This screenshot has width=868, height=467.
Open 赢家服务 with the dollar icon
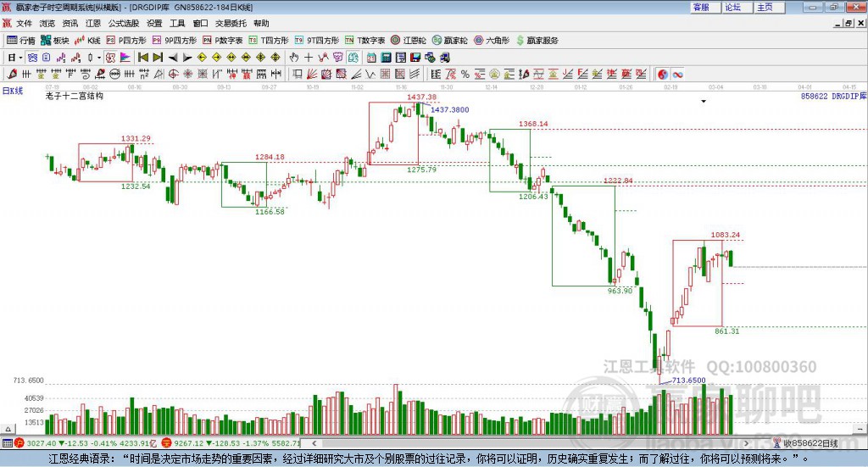[537, 41]
